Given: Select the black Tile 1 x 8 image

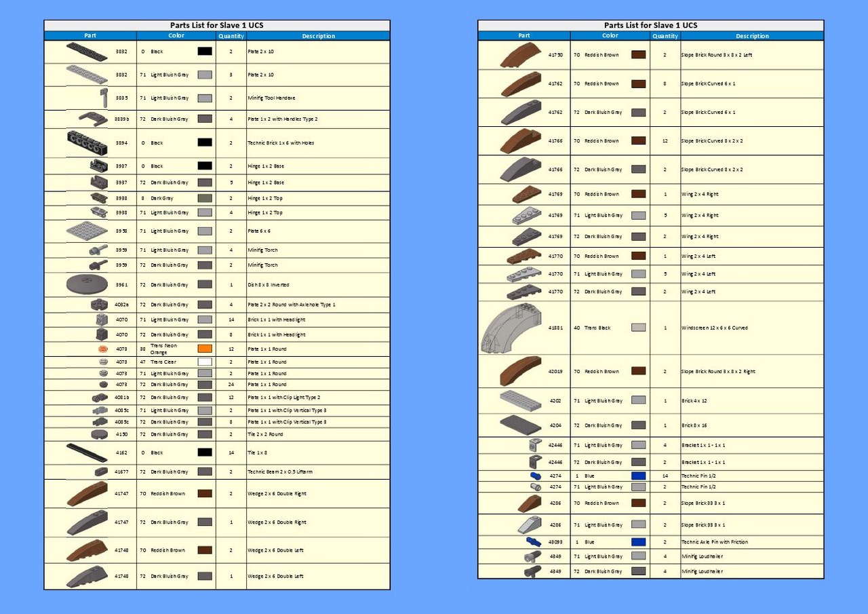Looking at the screenshot, I should (x=87, y=453).
